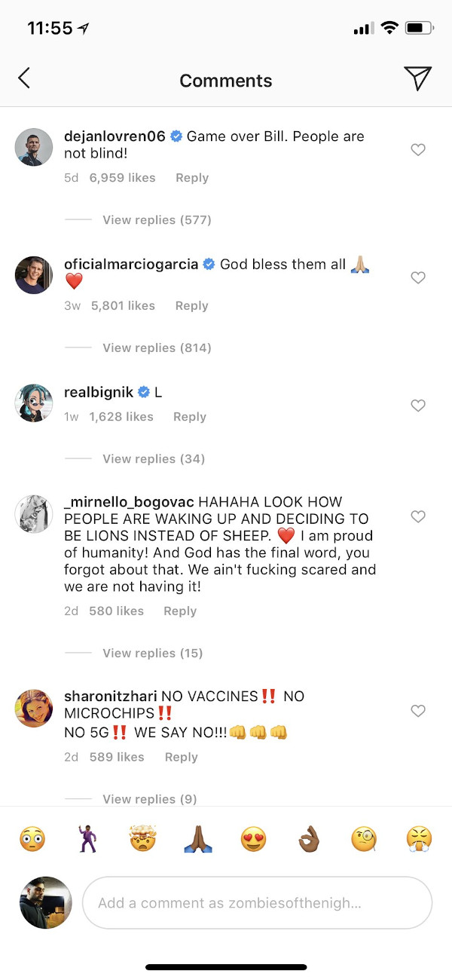Open direct messages paper plane icon
The width and height of the screenshot is (452, 980).
point(417,78)
